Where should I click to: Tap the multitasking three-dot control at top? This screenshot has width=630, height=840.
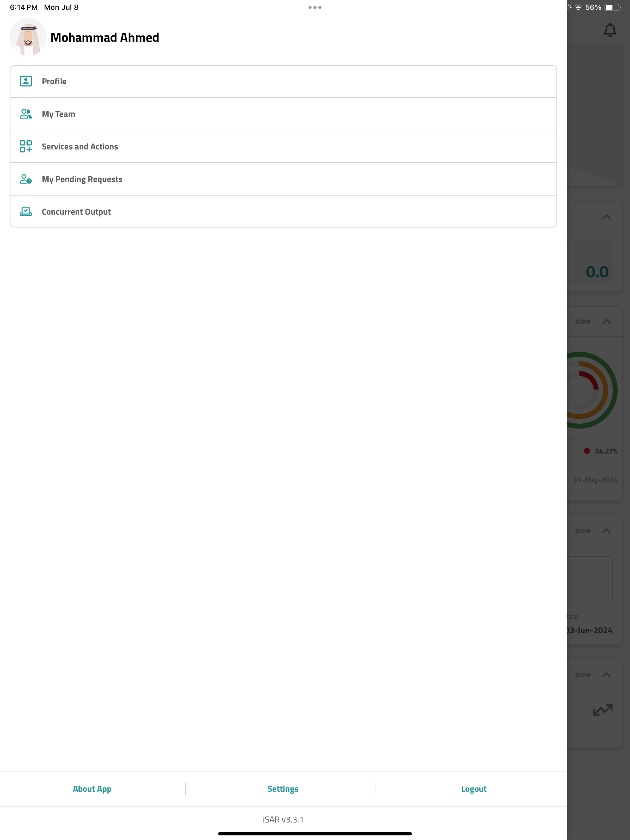point(315,7)
